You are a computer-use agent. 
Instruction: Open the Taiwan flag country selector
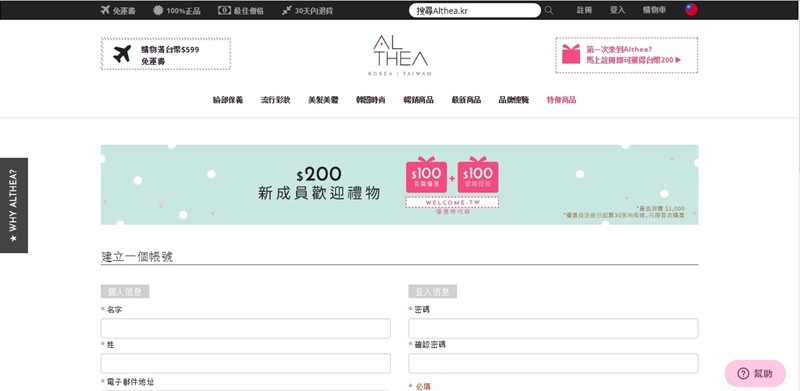pyautogui.click(x=691, y=10)
